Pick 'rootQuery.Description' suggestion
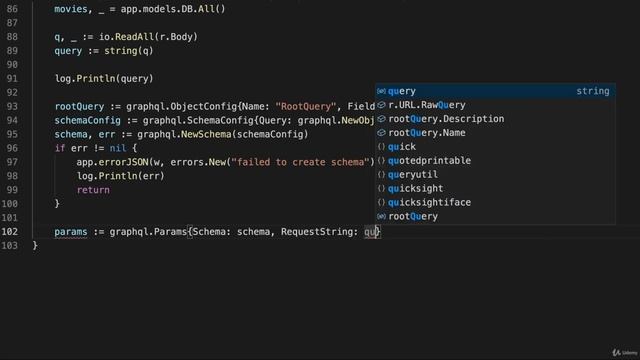This screenshot has width=640, height=360. (x=495, y=119)
